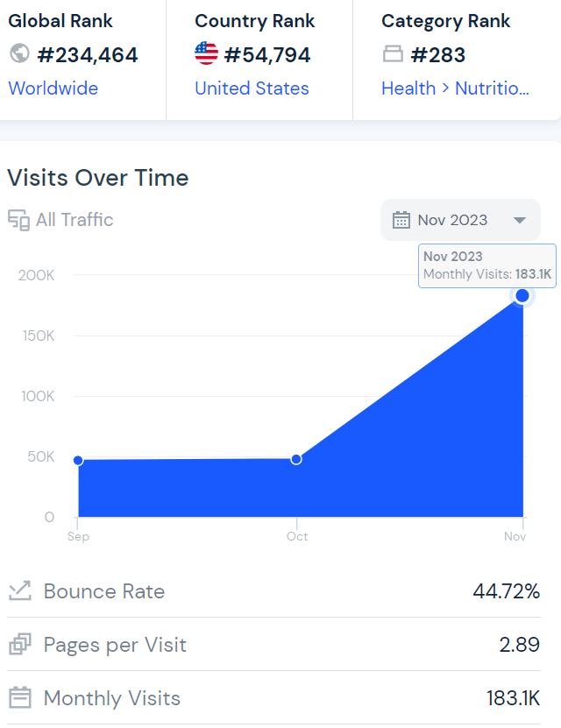Click the Bounce Rate value 44.72%
This screenshot has width=561, height=728.
[506, 591]
